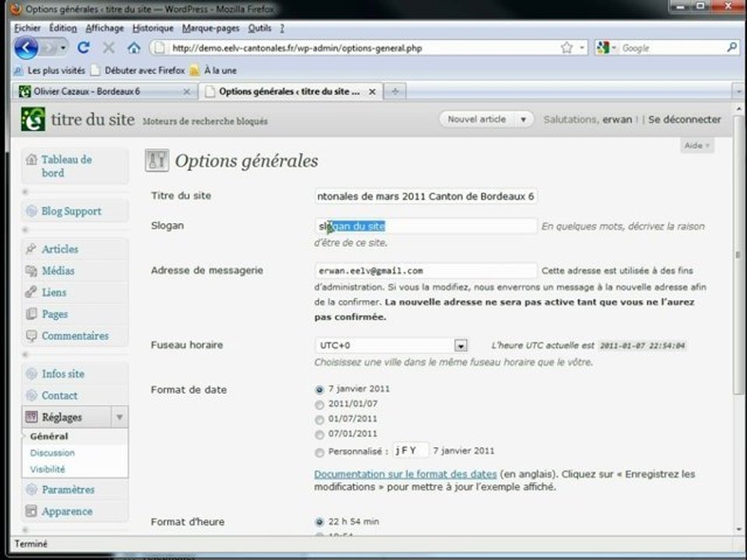Open the Discussion settings submenu
This screenshot has width=747, height=560.
[x=52, y=453]
